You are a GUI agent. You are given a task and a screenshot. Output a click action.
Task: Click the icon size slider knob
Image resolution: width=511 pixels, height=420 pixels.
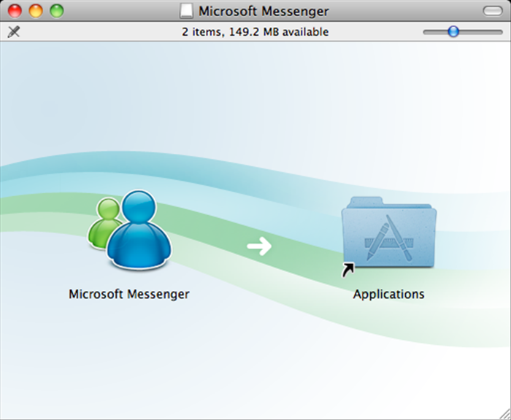coord(453,31)
